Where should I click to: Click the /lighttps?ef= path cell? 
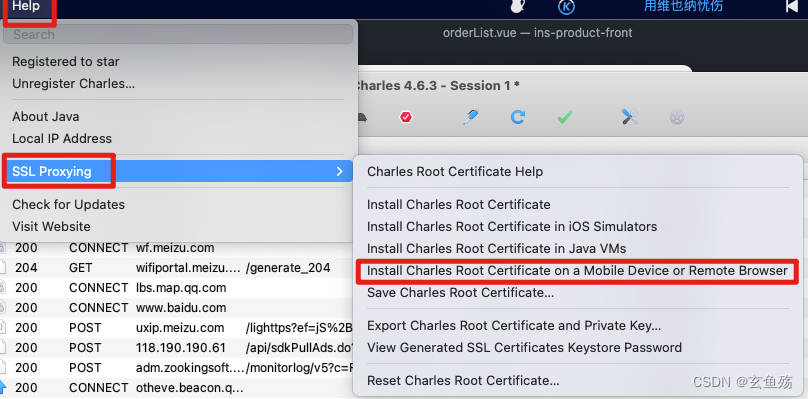click(299, 328)
